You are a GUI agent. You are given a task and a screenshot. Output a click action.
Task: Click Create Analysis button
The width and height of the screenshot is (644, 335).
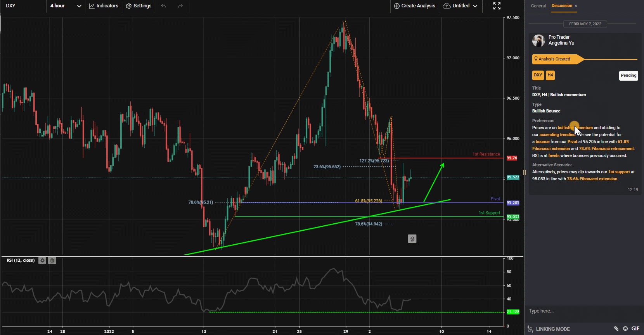[x=414, y=6]
